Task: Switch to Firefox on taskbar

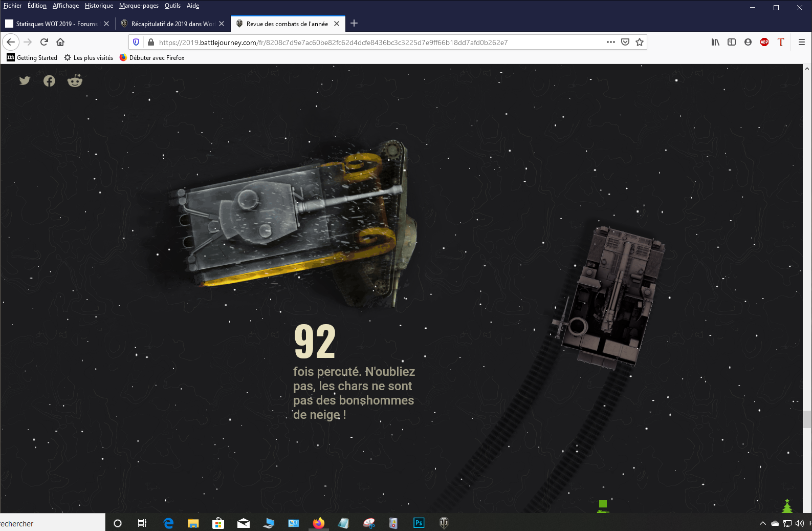Action: (x=319, y=523)
